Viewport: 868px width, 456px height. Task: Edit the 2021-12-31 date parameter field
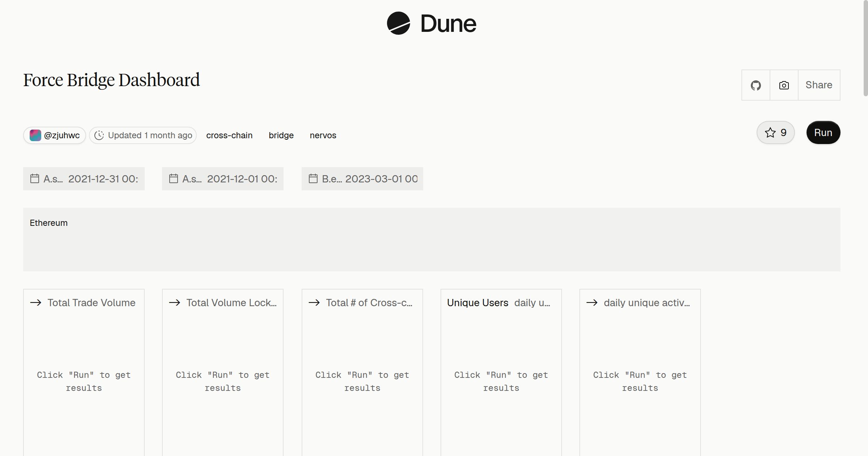click(84, 179)
